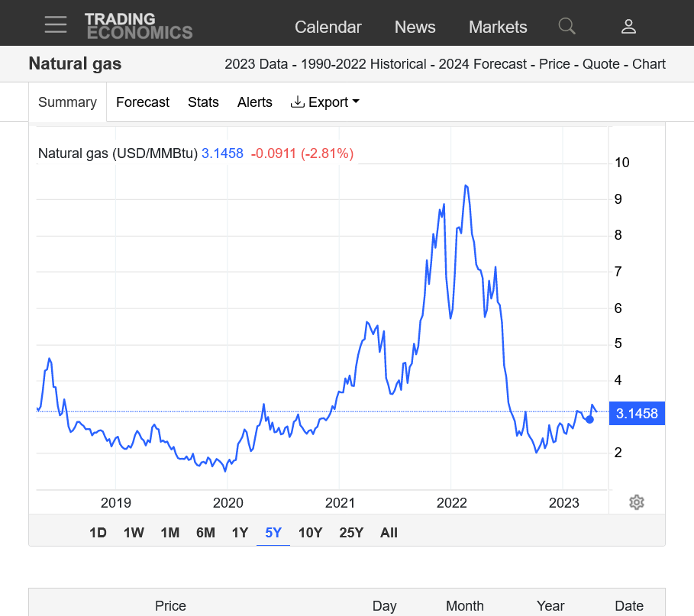Switch to the Stats tab
The width and height of the screenshot is (694, 616).
[x=203, y=102]
